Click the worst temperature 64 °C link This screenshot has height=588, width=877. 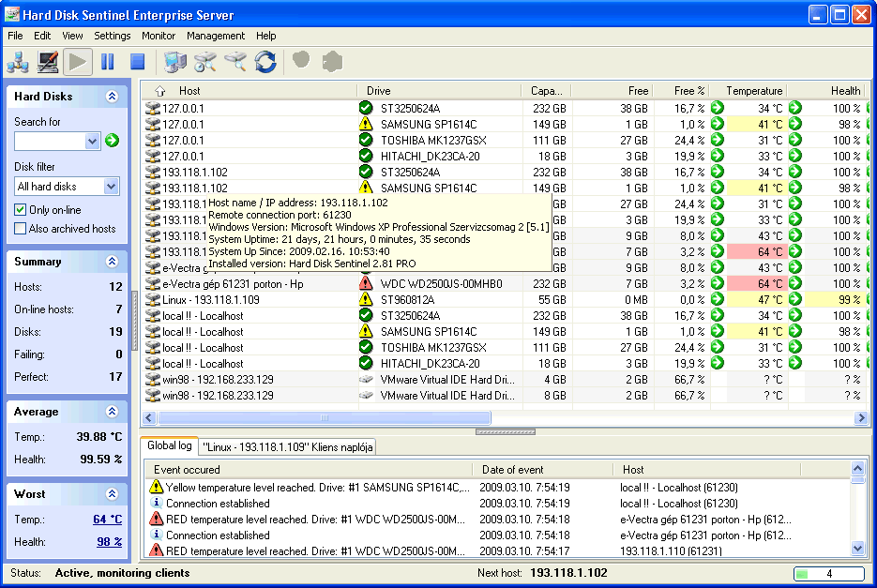pos(107,520)
